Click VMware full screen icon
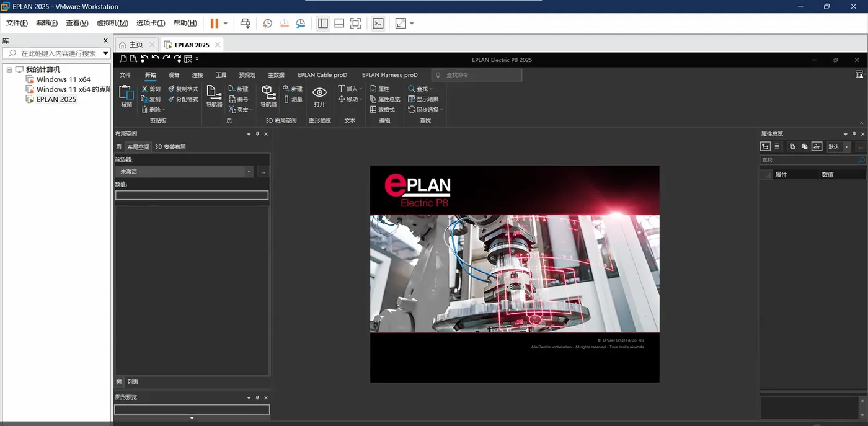This screenshot has width=868, height=426. click(401, 23)
